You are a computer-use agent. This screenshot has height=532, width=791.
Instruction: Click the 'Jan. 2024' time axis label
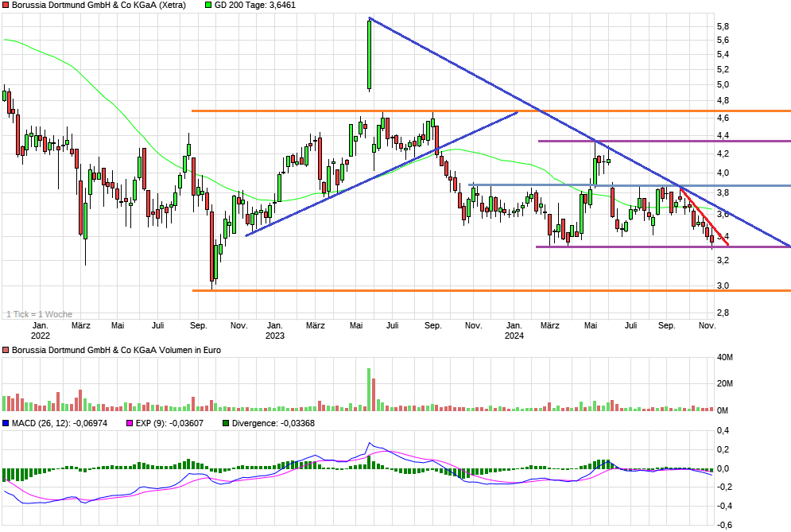[x=514, y=331]
